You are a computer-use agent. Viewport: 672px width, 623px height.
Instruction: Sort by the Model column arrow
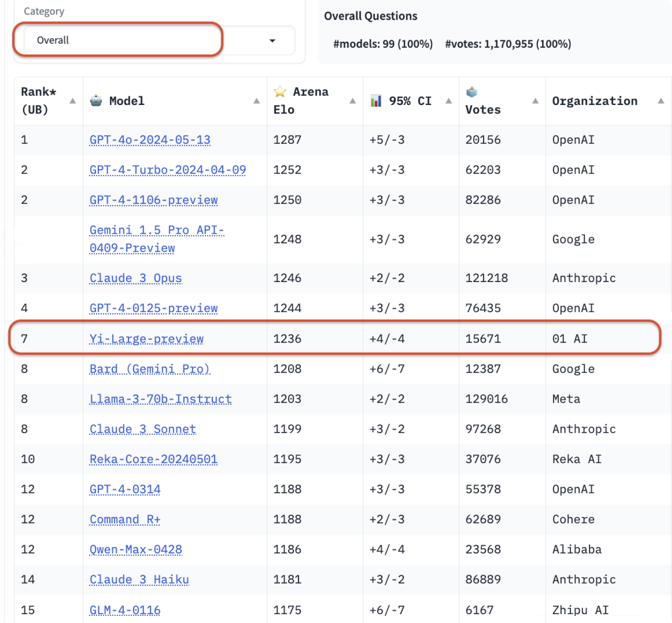click(x=257, y=101)
